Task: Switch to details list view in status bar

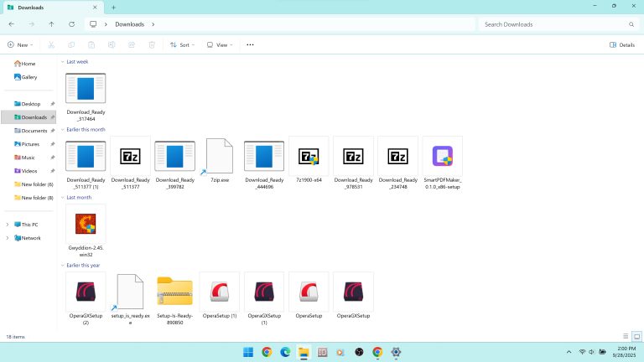Action: [x=626, y=336]
